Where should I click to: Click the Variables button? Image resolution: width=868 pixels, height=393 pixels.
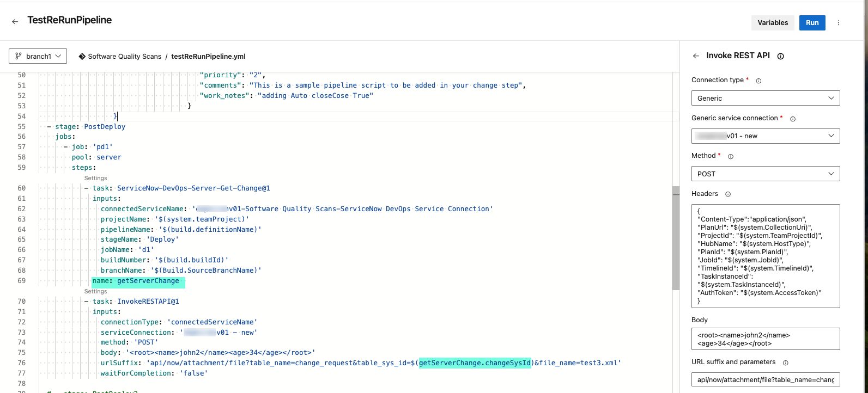[773, 23]
